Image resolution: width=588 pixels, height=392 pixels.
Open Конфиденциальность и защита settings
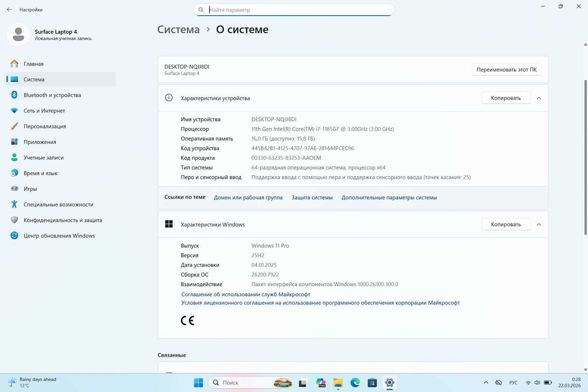click(61, 220)
